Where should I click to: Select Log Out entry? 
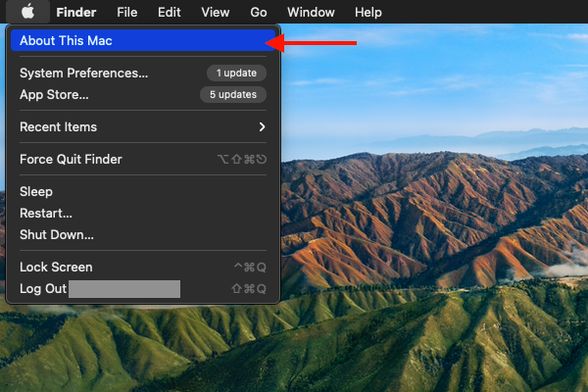point(143,289)
